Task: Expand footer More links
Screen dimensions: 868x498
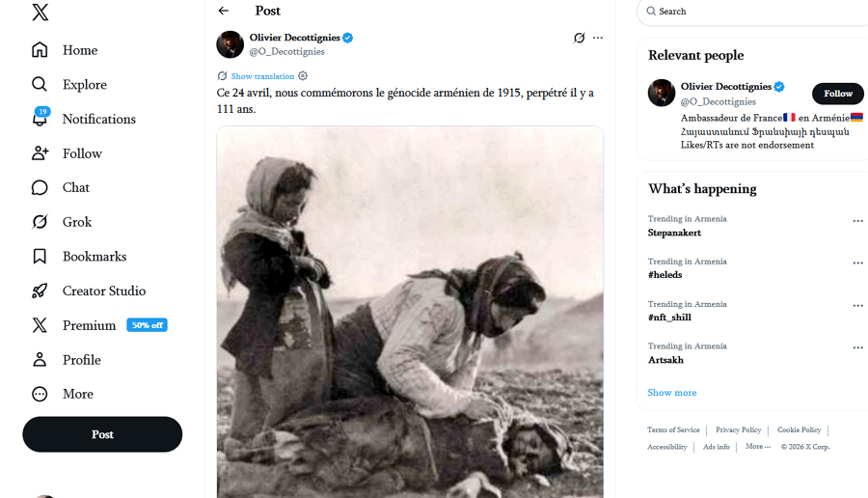Action: pyautogui.click(x=758, y=447)
